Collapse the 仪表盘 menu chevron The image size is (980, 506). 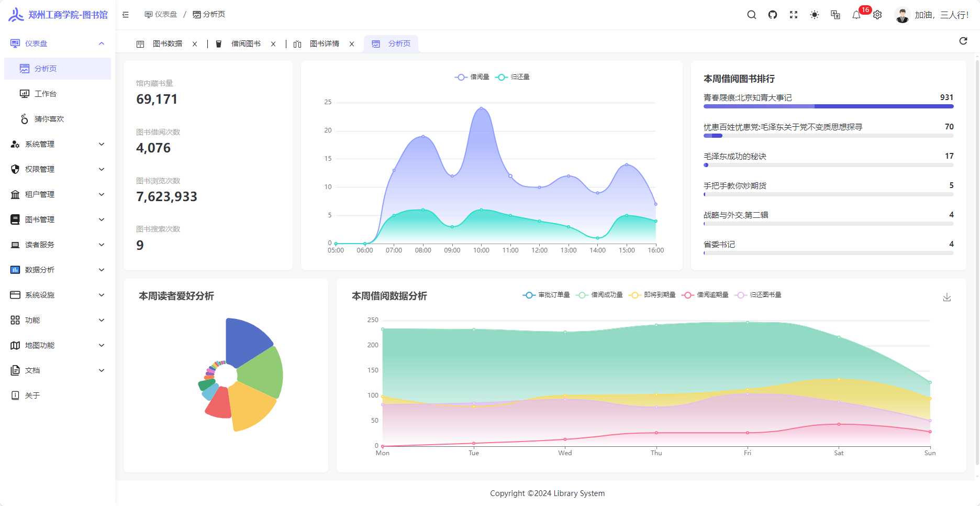pos(102,43)
